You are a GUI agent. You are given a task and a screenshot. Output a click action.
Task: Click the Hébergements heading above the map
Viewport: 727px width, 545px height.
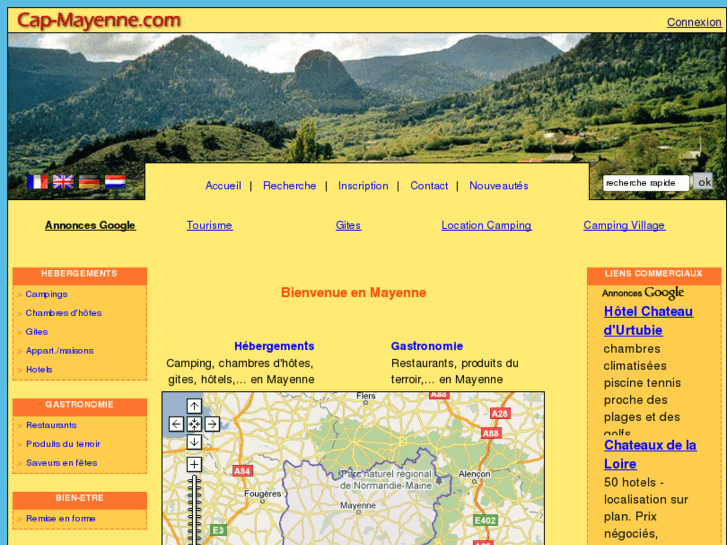tap(274, 346)
